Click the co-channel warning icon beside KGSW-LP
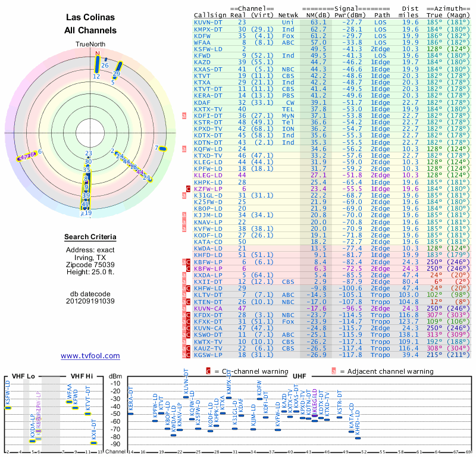The height and width of the screenshot is (457, 476). tap(189, 355)
